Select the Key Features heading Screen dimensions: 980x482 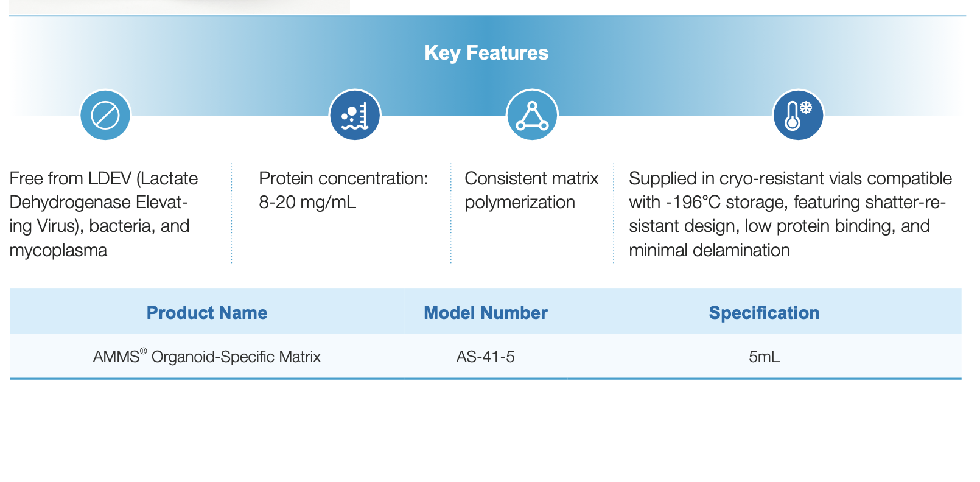tap(486, 53)
